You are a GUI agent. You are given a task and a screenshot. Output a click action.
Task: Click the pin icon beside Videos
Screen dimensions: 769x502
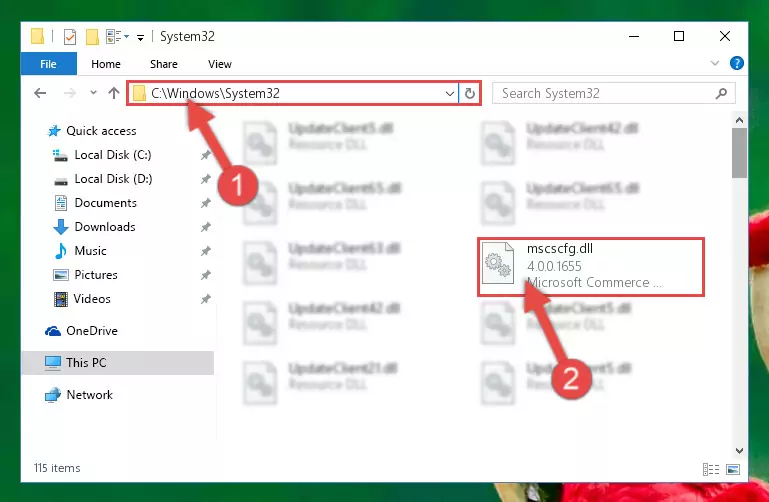pyautogui.click(x=205, y=300)
